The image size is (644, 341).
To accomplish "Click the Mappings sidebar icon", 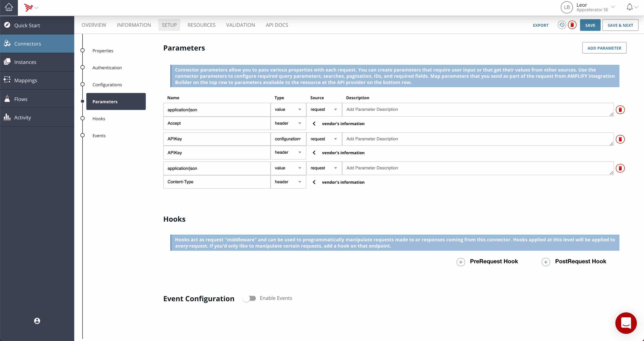I will [x=7, y=80].
